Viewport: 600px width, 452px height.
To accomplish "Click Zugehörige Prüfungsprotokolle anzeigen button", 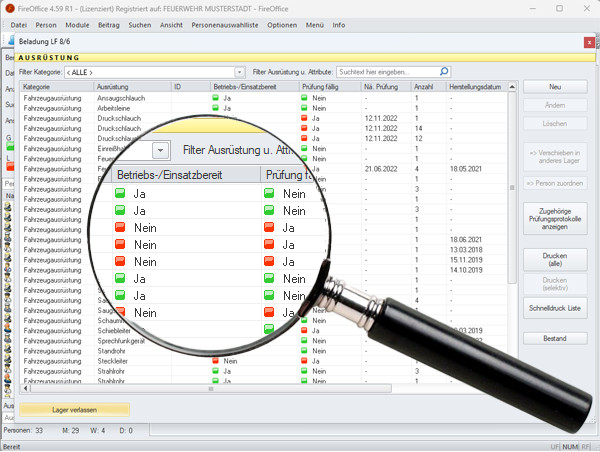I will coord(554,219).
